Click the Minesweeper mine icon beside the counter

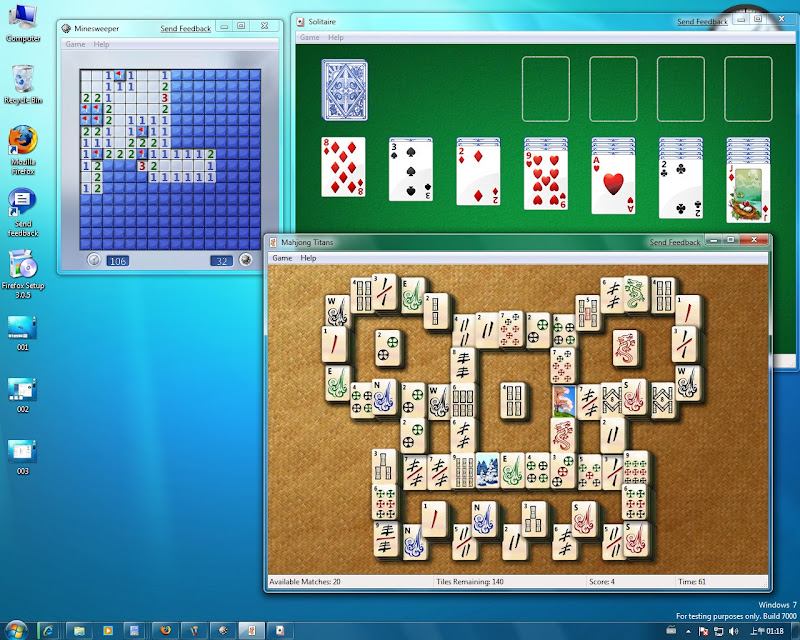[x=245, y=260]
